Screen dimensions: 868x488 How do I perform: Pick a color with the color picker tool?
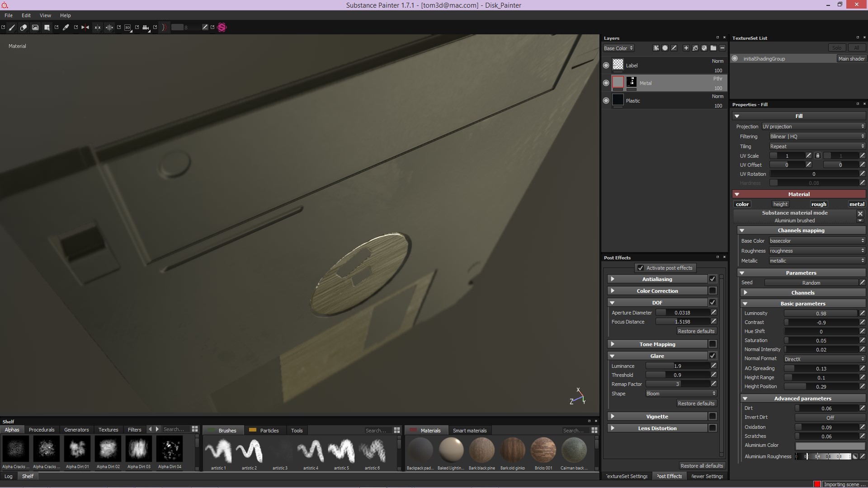66,28
